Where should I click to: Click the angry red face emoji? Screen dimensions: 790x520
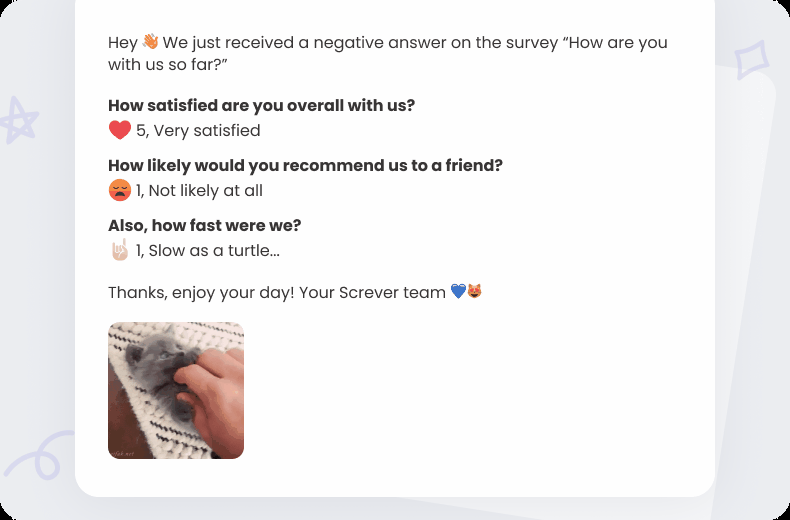[x=120, y=190]
